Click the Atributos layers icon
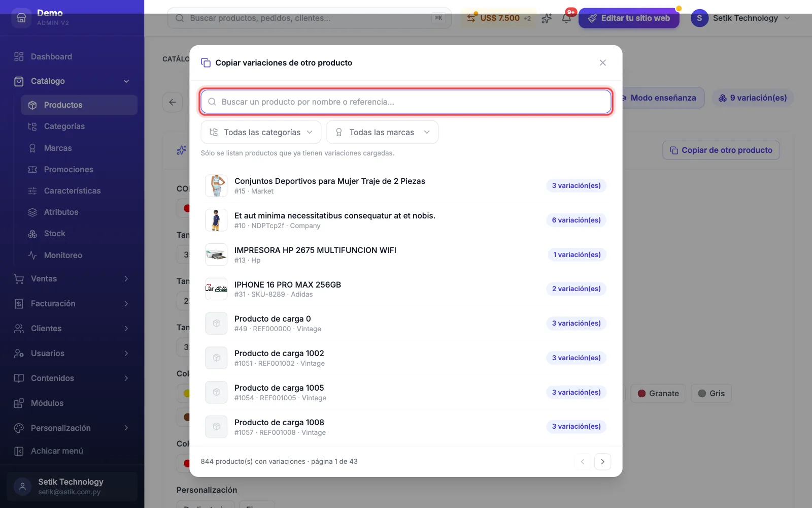 click(32, 212)
